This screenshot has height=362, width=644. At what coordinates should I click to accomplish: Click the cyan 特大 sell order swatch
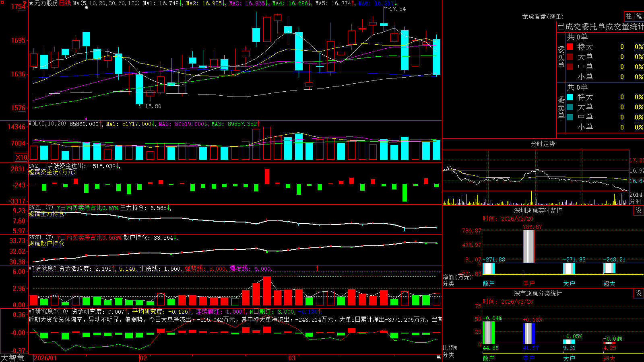coord(570,97)
